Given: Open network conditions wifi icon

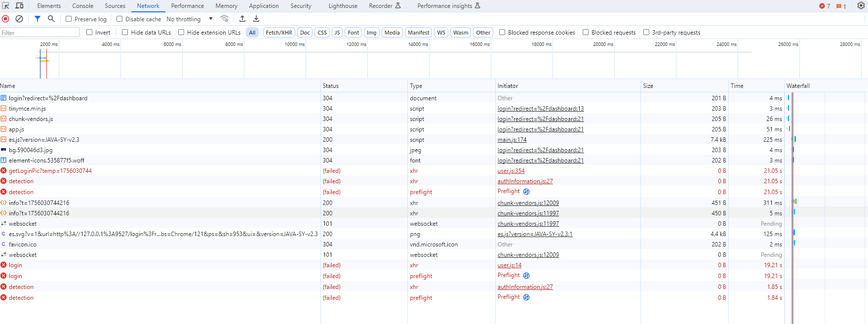Looking at the screenshot, I should (224, 19).
